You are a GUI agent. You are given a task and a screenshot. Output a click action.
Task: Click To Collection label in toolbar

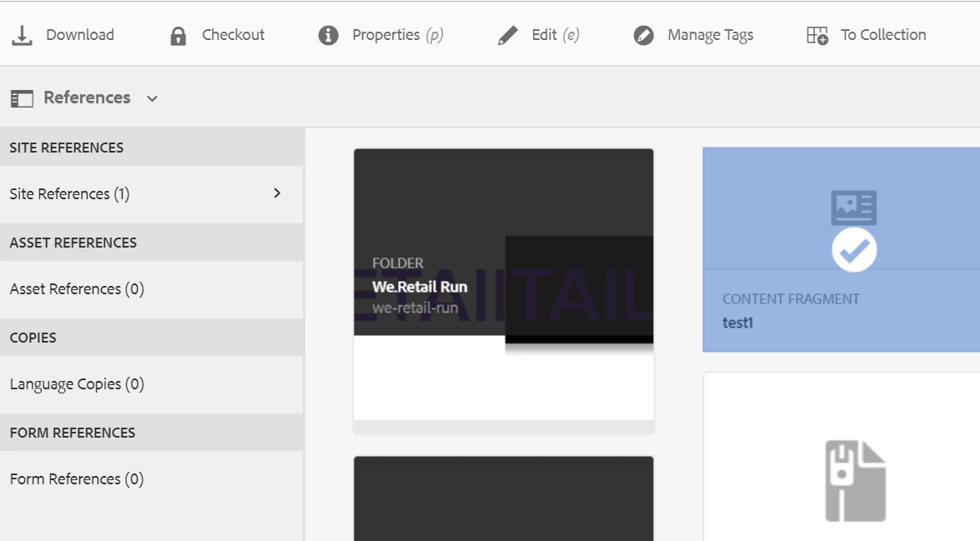pyautogui.click(x=883, y=35)
